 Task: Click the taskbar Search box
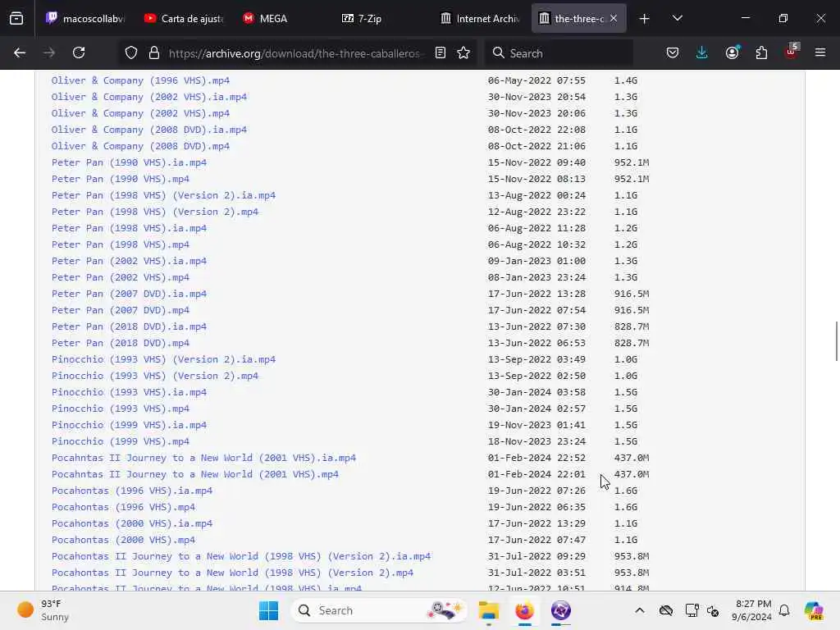(379, 610)
